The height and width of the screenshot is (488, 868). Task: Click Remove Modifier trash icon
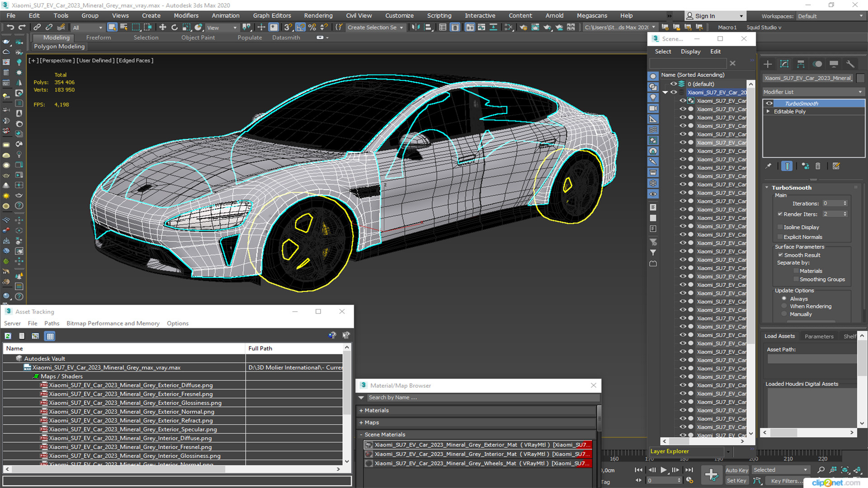(818, 166)
